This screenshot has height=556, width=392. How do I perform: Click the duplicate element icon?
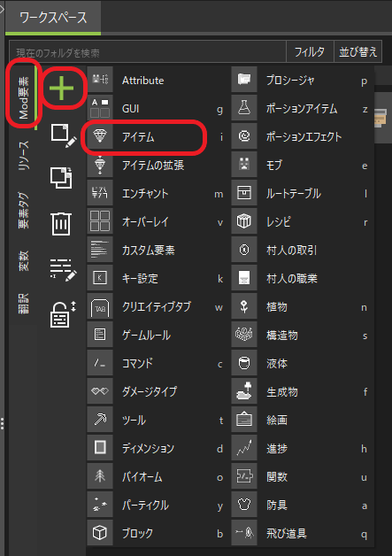click(61, 178)
